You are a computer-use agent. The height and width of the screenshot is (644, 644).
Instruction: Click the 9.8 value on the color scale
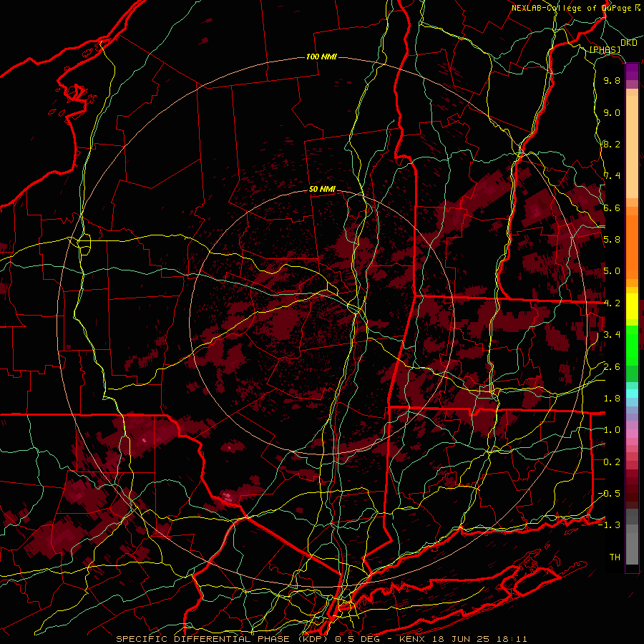coord(612,80)
